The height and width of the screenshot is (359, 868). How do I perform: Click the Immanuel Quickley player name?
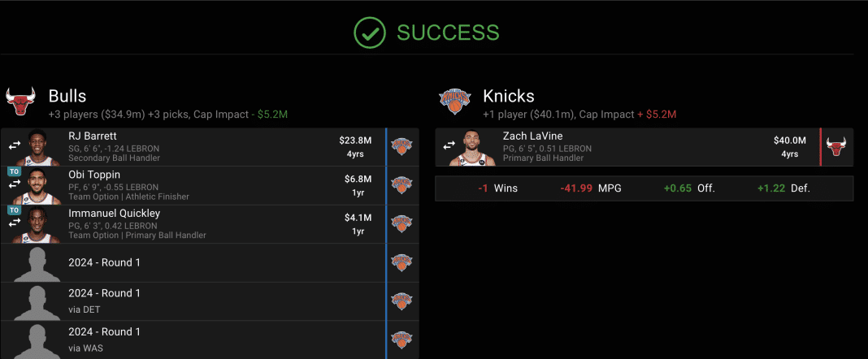tap(115, 213)
